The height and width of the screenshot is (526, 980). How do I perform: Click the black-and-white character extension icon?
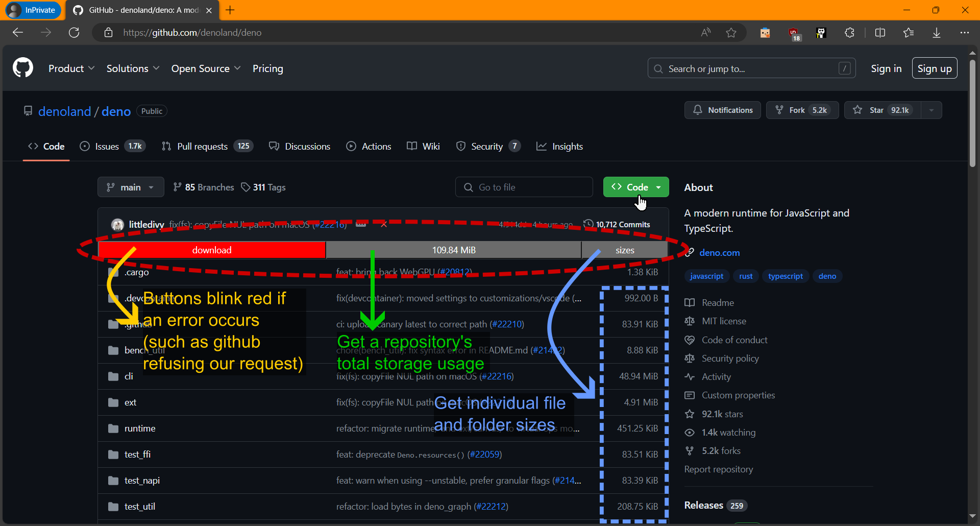click(821, 33)
